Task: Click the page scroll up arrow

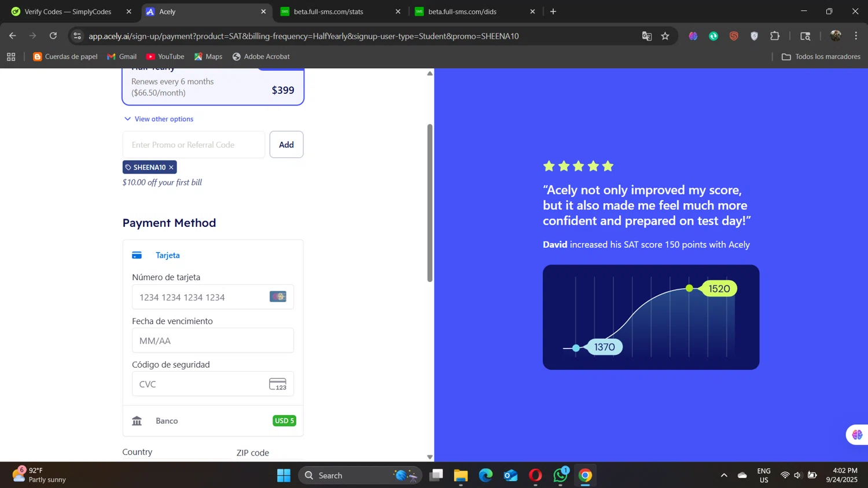Action: [x=429, y=74]
